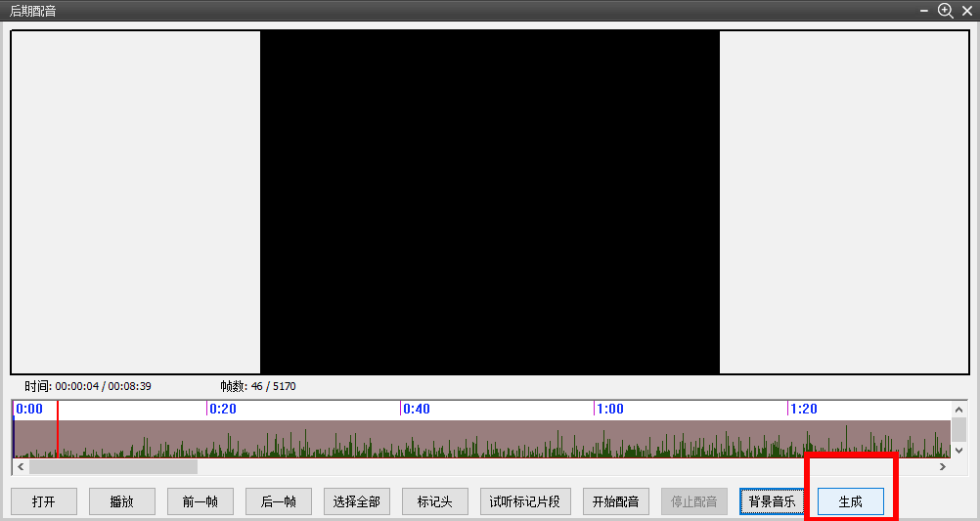
Task: Click the 1:20 timeline marker
Action: [x=804, y=410]
